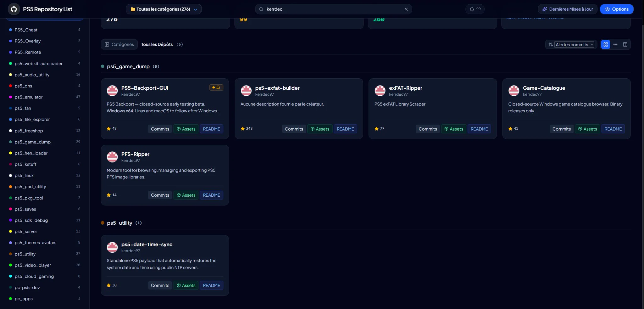644x309 pixels.
Task: Click the PS5-Backport-GUI author avatar
Action: pos(112,91)
